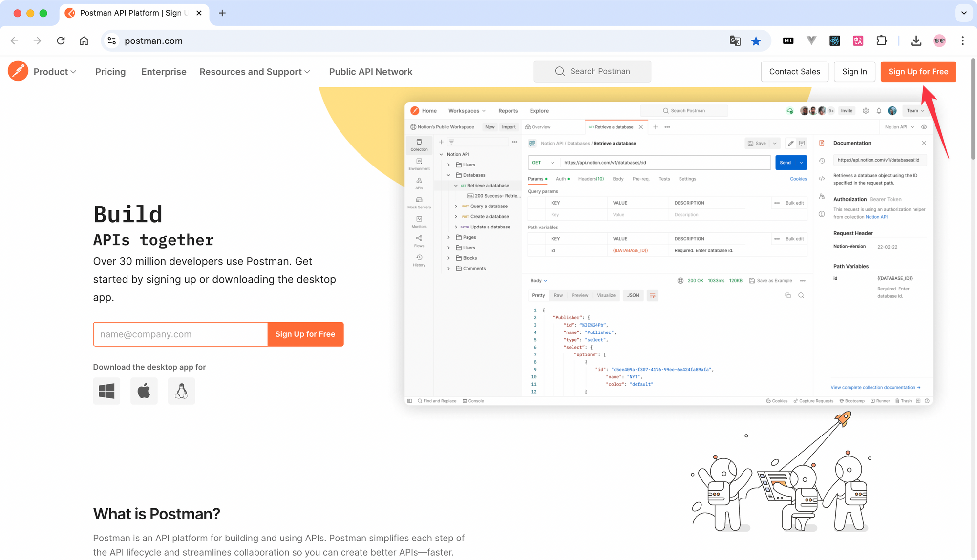977x560 pixels.
Task: Open the Pricing page
Action: 110,72
